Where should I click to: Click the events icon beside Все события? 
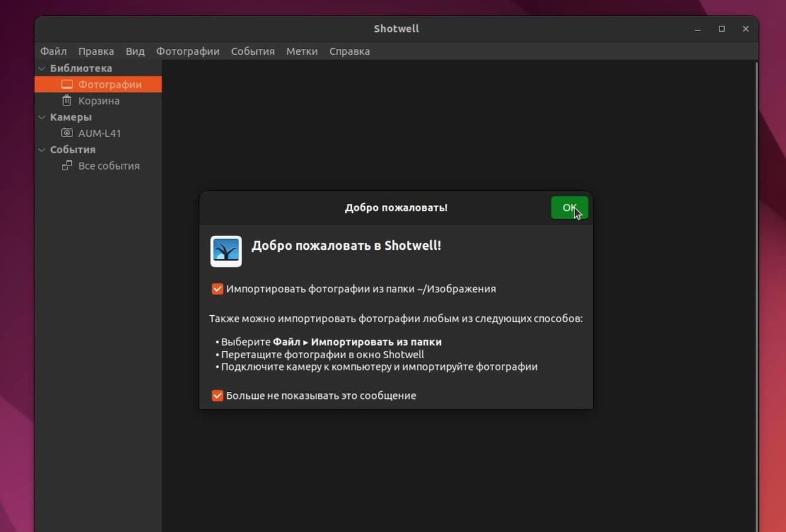pos(67,166)
